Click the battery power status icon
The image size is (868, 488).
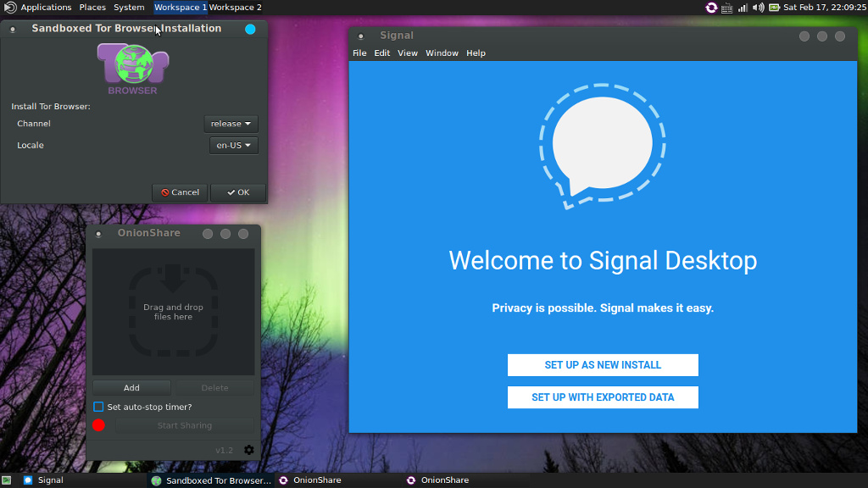coord(774,8)
